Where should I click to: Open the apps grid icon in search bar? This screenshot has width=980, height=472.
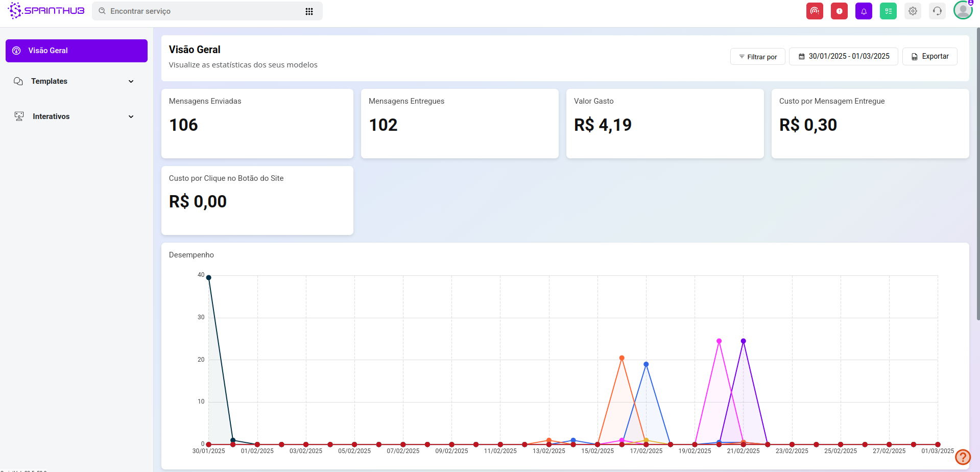pos(309,11)
